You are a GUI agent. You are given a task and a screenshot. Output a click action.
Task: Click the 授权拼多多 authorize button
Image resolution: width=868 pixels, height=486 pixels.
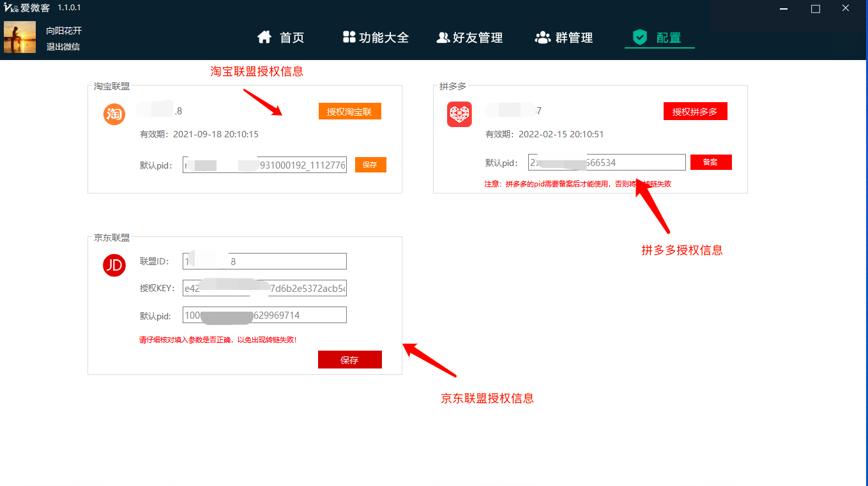click(695, 112)
